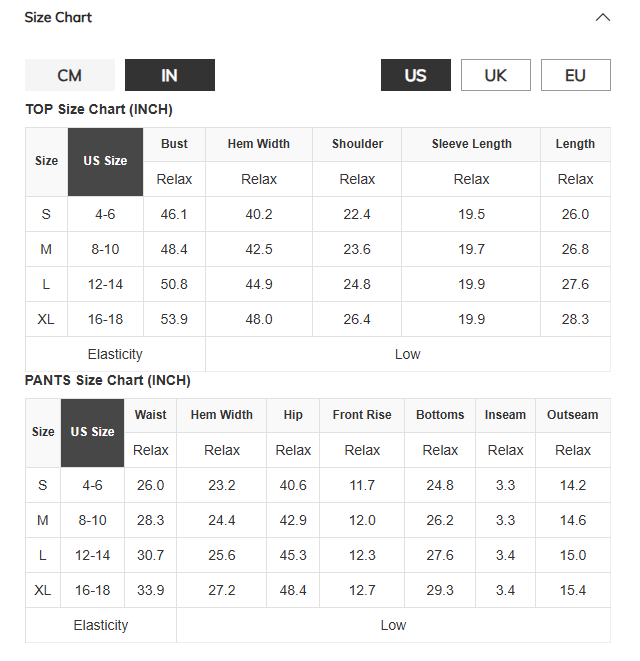Click the Size Chart heading
Image resolution: width=640 pixels, height=661 pixels.
click(x=58, y=17)
